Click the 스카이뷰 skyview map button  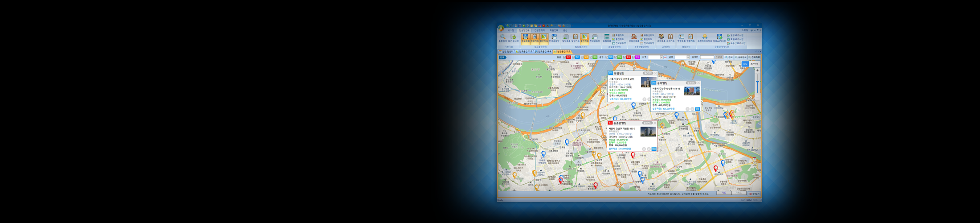tap(754, 64)
